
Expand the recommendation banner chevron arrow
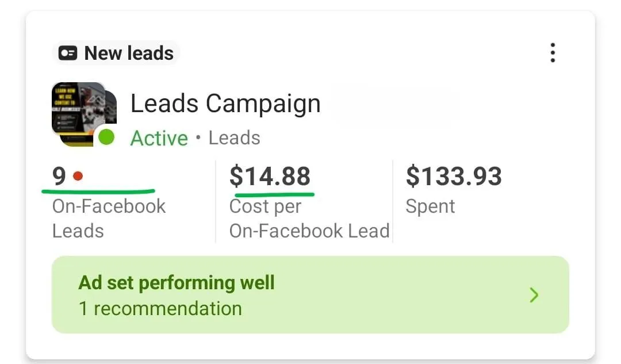[534, 295]
